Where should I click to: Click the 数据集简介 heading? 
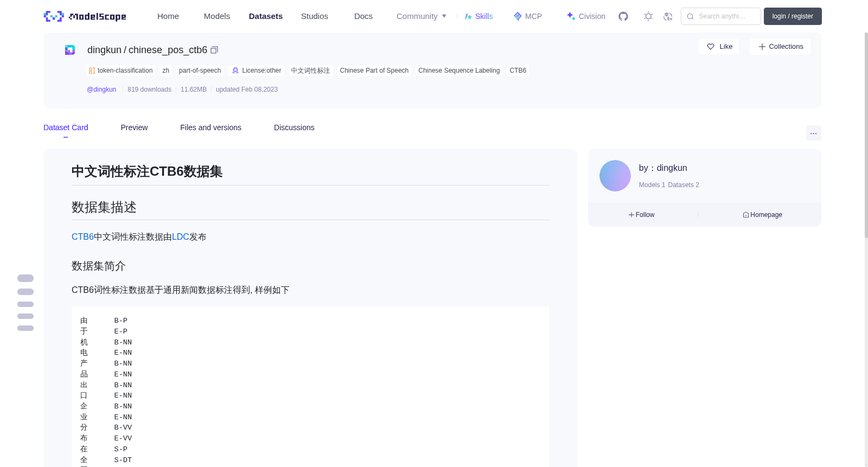point(99,266)
